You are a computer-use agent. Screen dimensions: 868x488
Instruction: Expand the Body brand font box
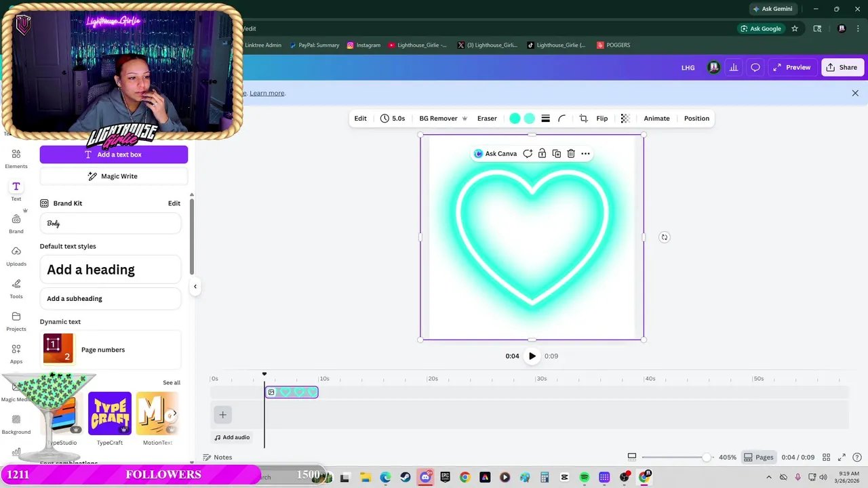(111, 223)
